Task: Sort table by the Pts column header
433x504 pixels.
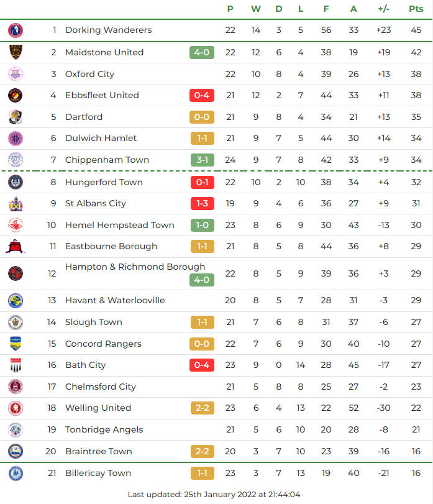Action: pyautogui.click(x=416, y=9)
